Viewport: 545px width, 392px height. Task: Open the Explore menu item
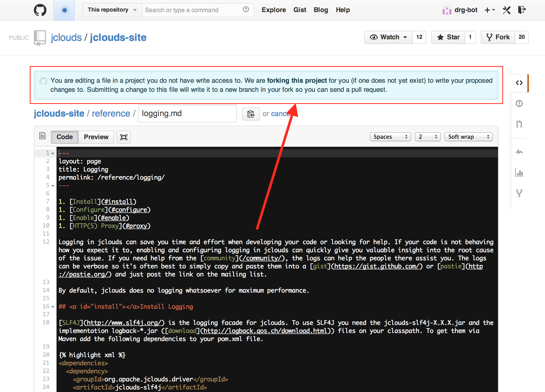click(274, 10)
